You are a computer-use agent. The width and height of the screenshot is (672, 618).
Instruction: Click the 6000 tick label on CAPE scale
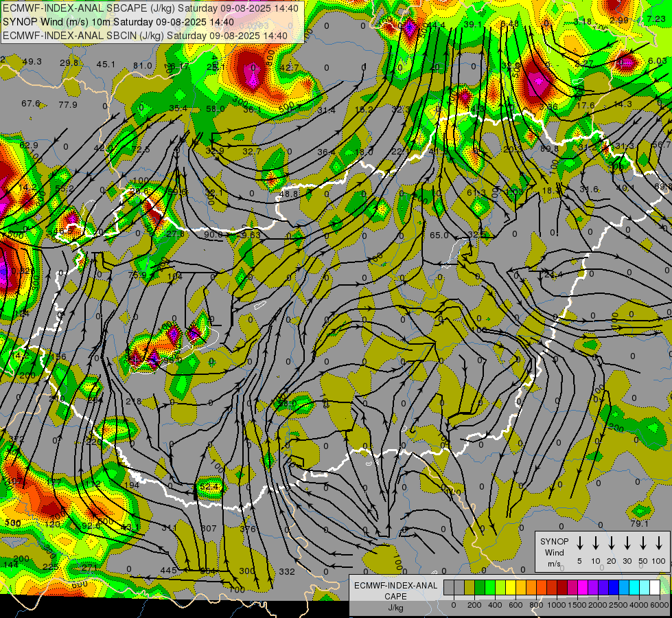pos(660,605)
